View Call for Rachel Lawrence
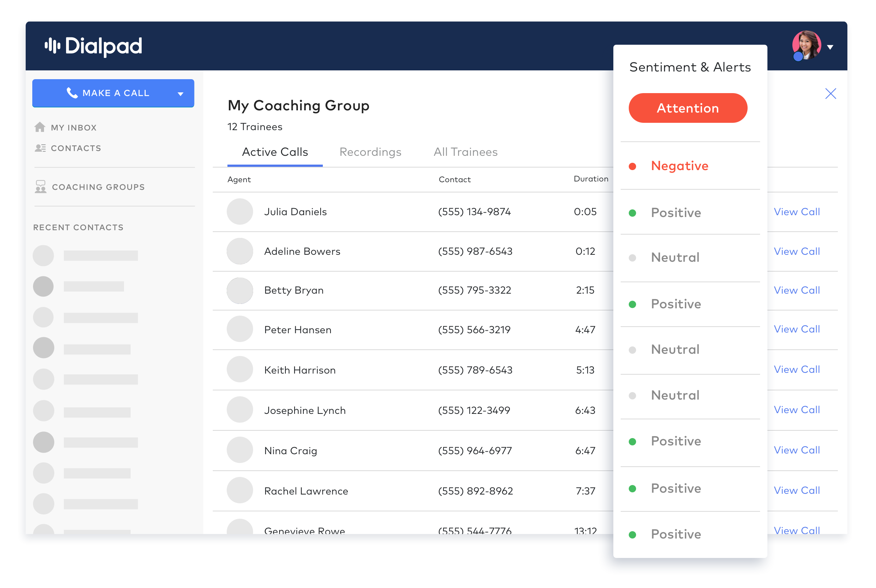 click(x=797, y=490)
